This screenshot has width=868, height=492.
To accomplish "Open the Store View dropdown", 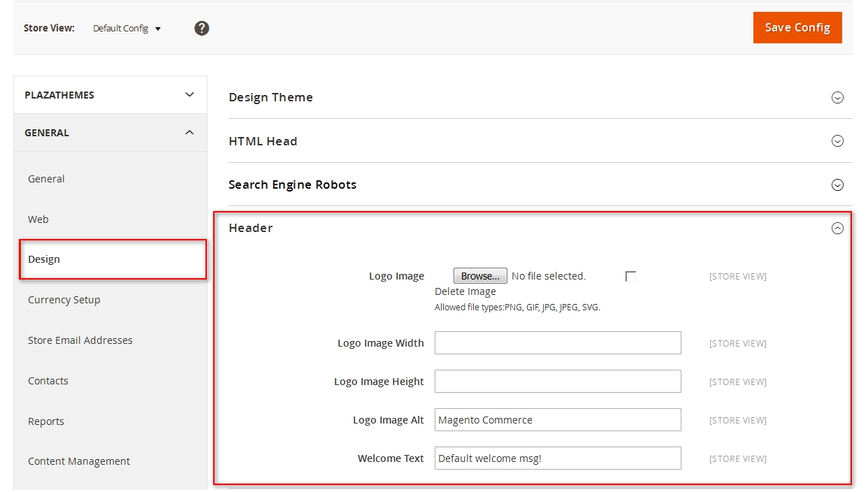I will coord(127,29).
